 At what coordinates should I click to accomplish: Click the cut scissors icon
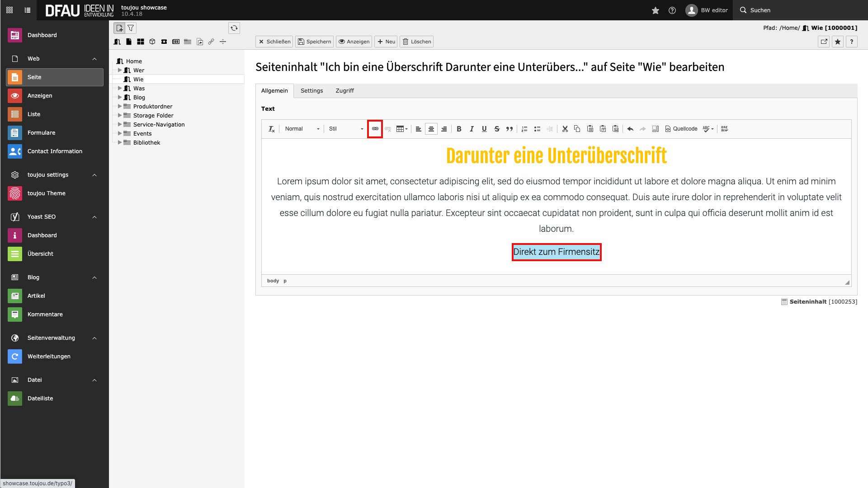click(x=565, y=129)
